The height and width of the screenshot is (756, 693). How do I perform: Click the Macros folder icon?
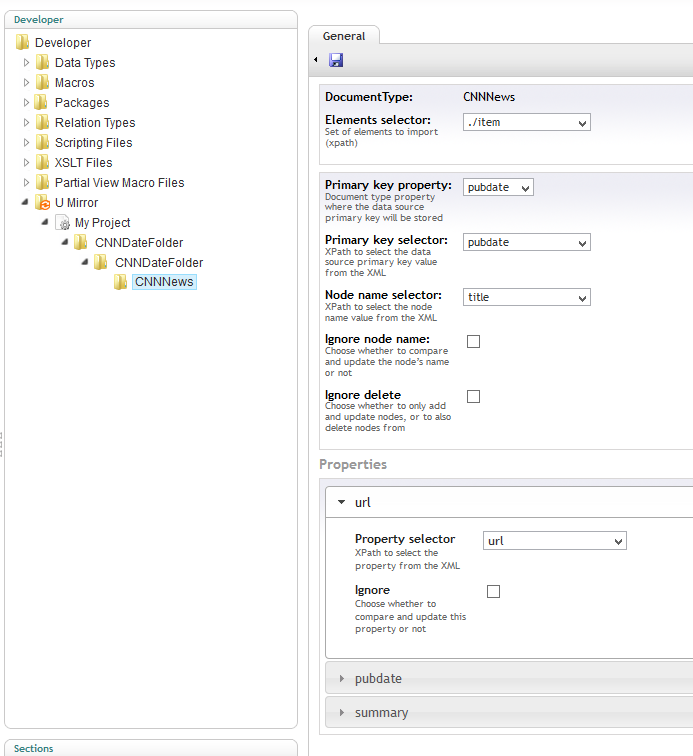click(42, 82)
